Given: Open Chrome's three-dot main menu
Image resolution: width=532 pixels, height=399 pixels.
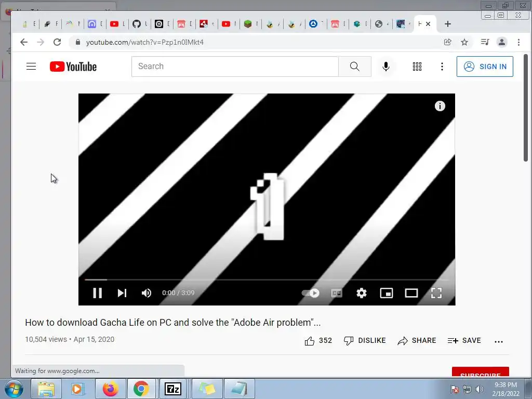Looking at the screenshot, I should click(518, 42).
